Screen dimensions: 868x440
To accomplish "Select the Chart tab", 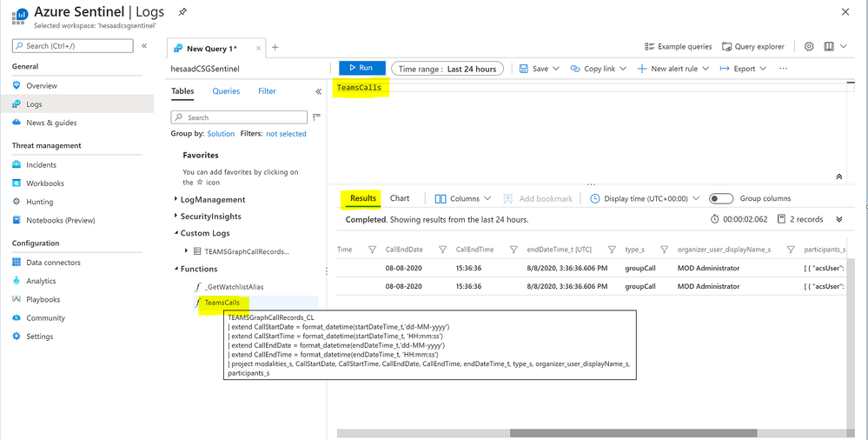I will (x=400, y=198).
